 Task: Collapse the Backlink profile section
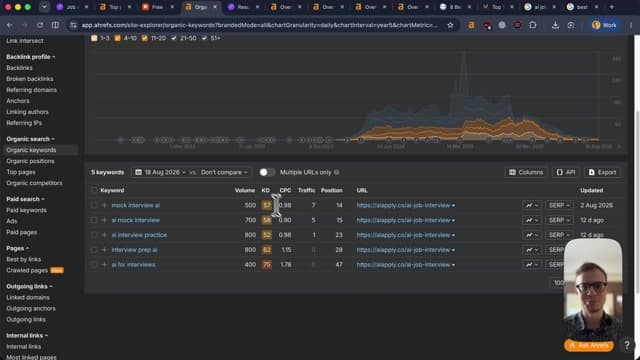[x=31, y=57]
